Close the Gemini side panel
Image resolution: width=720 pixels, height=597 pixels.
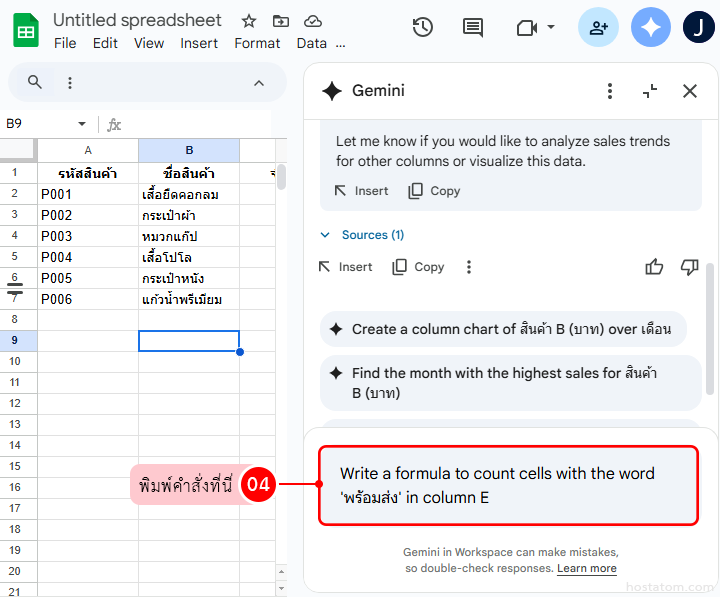(x=690, y=91)
